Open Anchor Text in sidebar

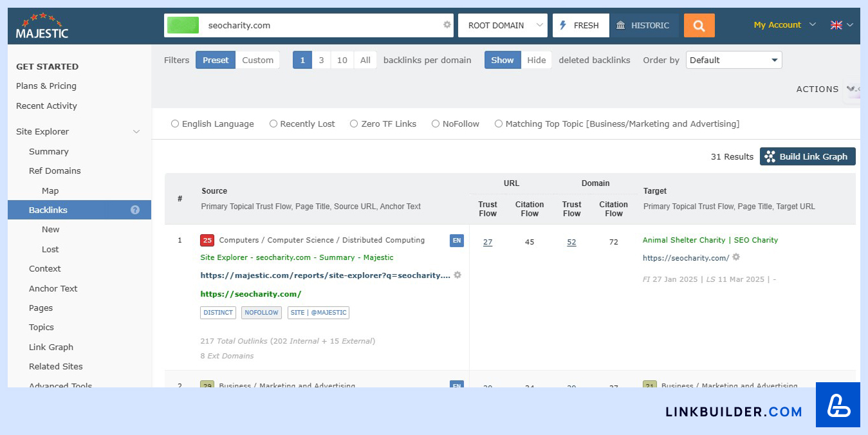[53, 288]
